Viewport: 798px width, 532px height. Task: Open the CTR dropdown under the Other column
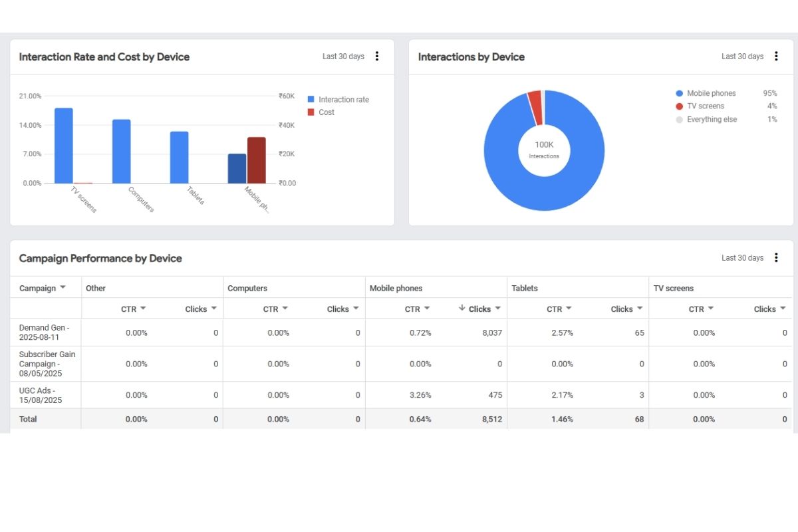click(x=143, y=309)
